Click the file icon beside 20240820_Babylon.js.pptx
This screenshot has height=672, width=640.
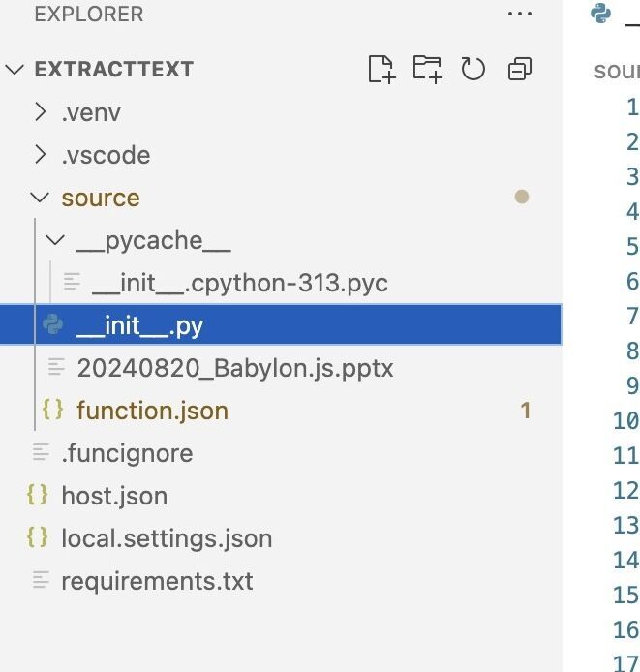(56, 367)
